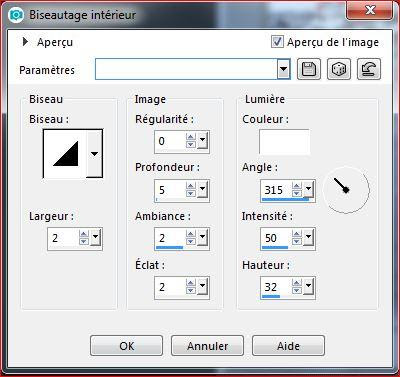Screen dimensions: 400x377
Task: Pick the white Couleur light swatch
Action: coord(284,142)
